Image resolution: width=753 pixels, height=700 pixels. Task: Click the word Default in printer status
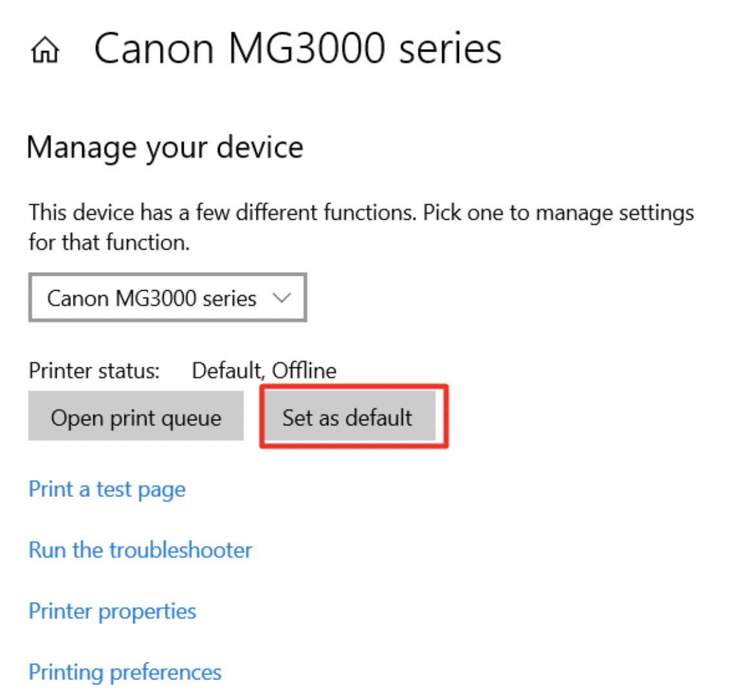(227, 371)
